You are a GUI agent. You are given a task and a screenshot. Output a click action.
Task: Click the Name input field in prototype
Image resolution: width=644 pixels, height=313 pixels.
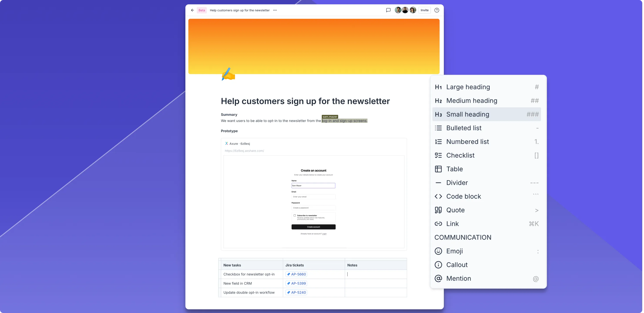click(313, 186)
